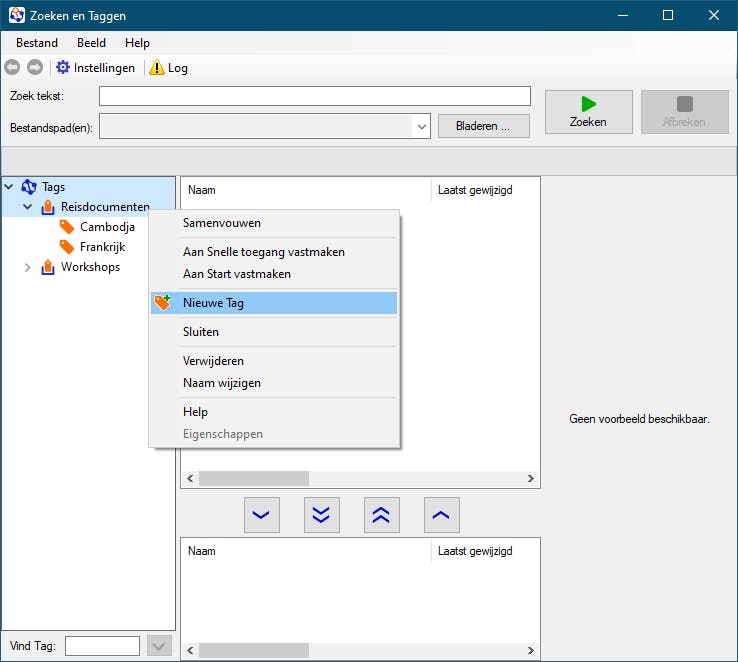
Task: Click the forward navigation arrow icon
Action: click(x=35, y=68)
